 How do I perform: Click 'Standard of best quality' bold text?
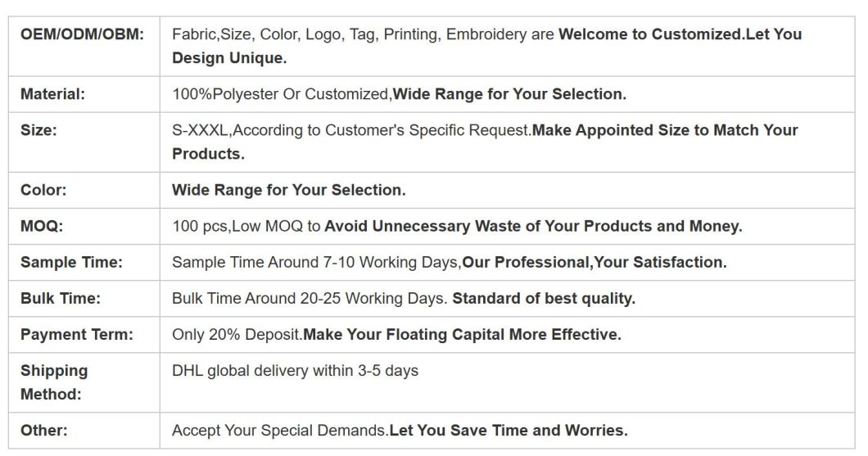pyautogui.click(x=544, y=298)
